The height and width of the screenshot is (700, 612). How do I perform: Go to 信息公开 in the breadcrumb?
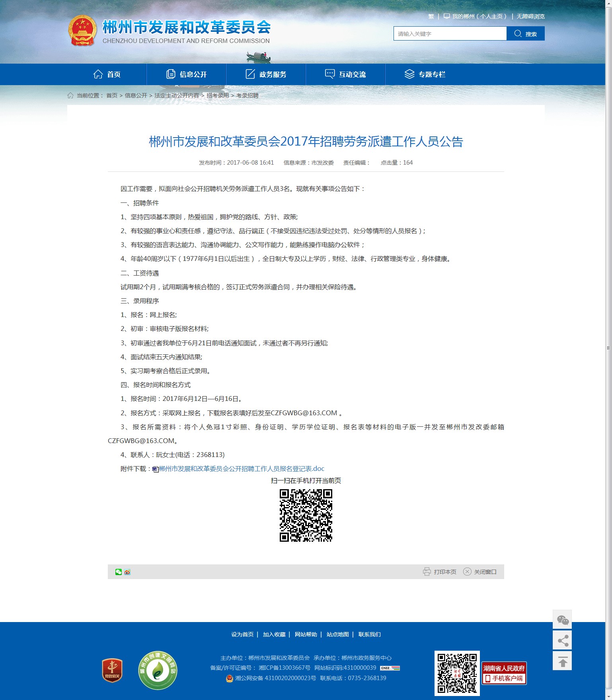(136, 95)
